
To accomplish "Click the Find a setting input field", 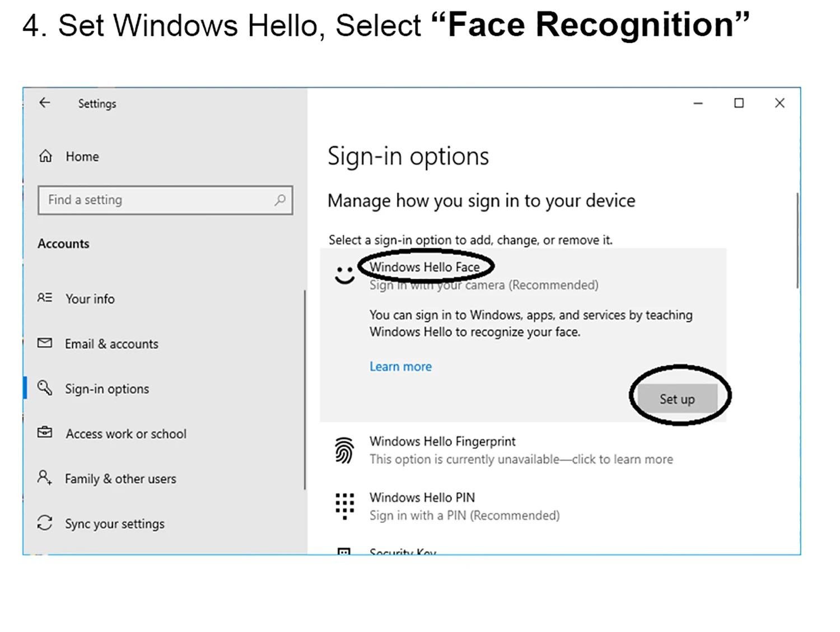I will tap(140, 200).
